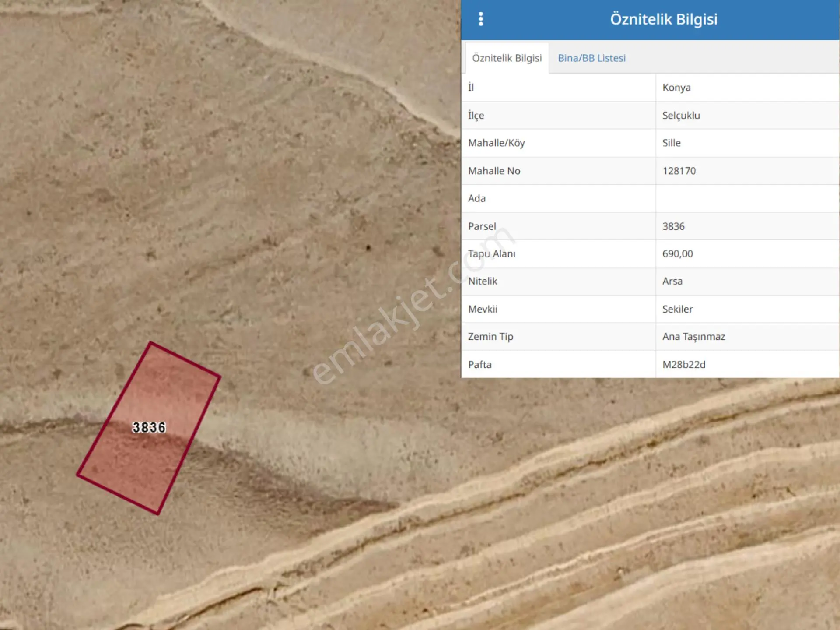The height and width of the screenshot is (630, 840).
Task: Click the İl row label
Action: 471,88
